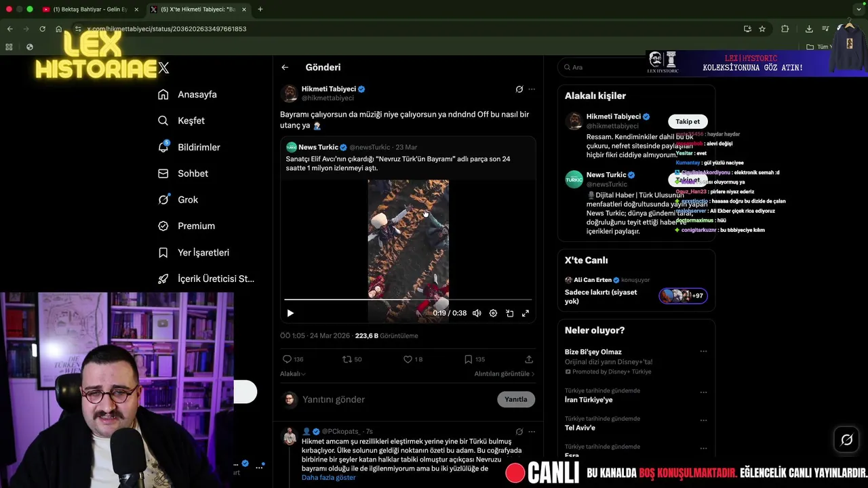Click the Yanıtla button
The width and height of the screenshot is (868, 488).
[516, 399]
